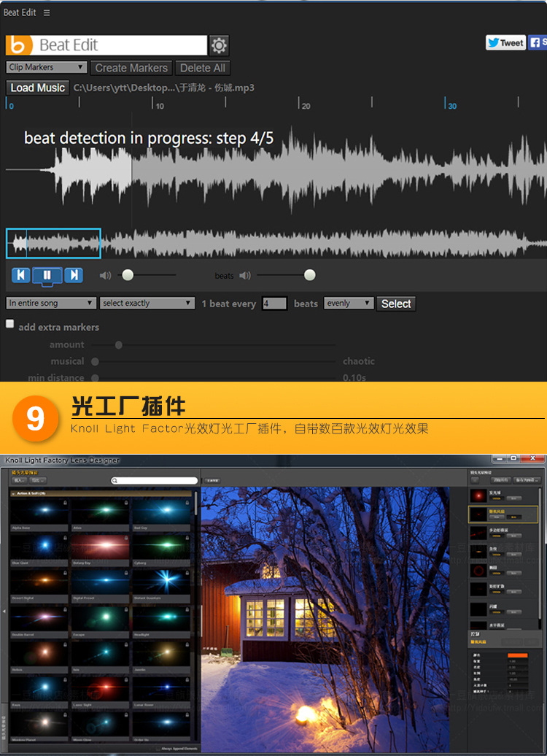Click the Select beats button
Image resolution: width=547 pixels, height=756 pixels.
(x=396, y=304)
